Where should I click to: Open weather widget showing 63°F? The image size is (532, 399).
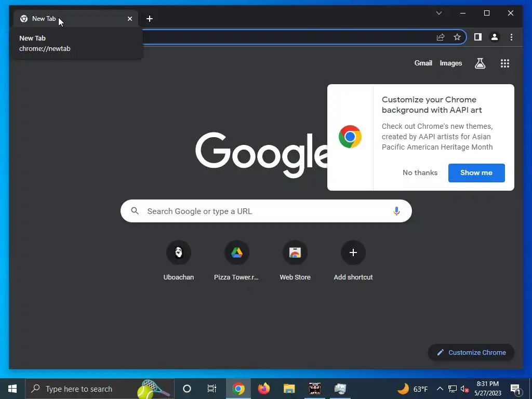pos(413,389)
